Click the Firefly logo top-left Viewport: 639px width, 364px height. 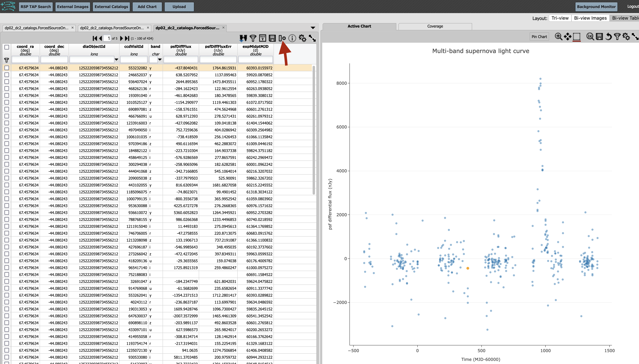[8, 6]
